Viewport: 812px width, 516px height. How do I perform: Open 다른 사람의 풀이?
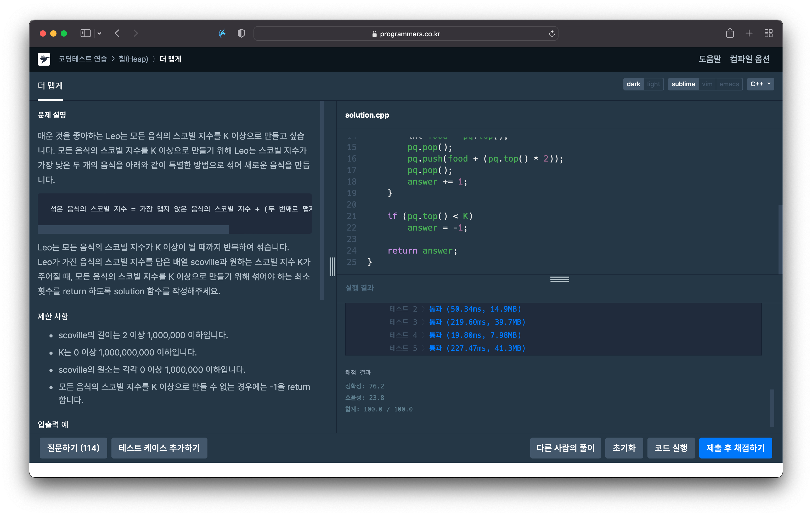pos(565,448)
